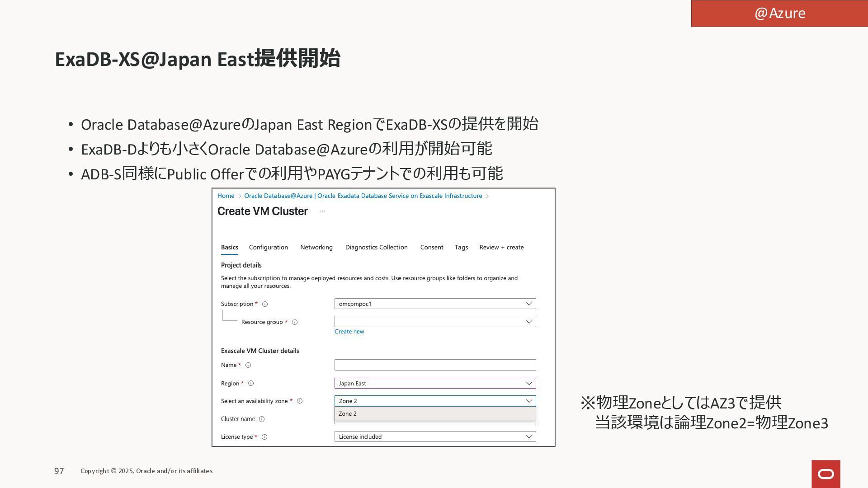Switch to the Configuration tab
Viewport: 868px width, 488px height.
[x=269, y=248]
